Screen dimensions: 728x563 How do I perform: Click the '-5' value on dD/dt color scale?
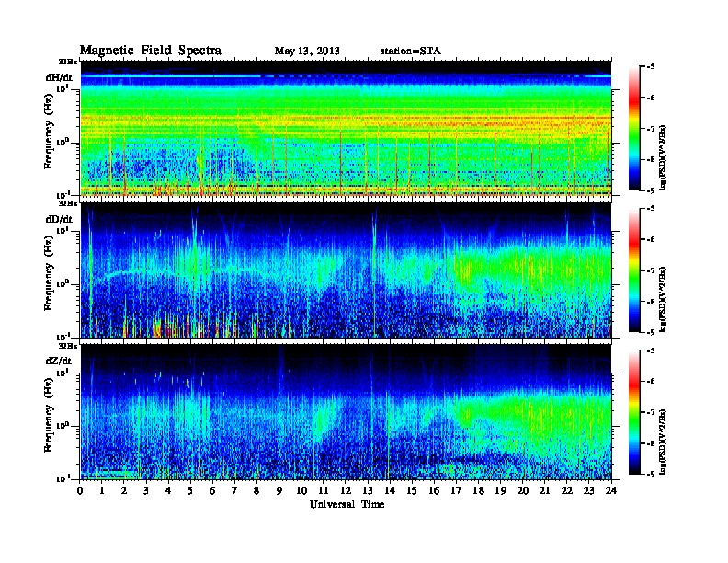pos(651,209)
